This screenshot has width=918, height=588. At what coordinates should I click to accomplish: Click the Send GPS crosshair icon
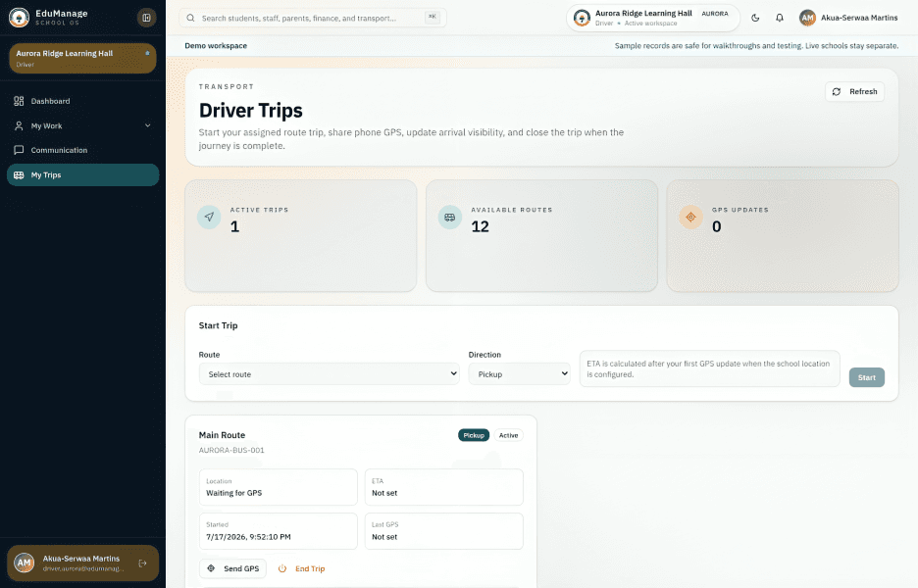(211, 568)
